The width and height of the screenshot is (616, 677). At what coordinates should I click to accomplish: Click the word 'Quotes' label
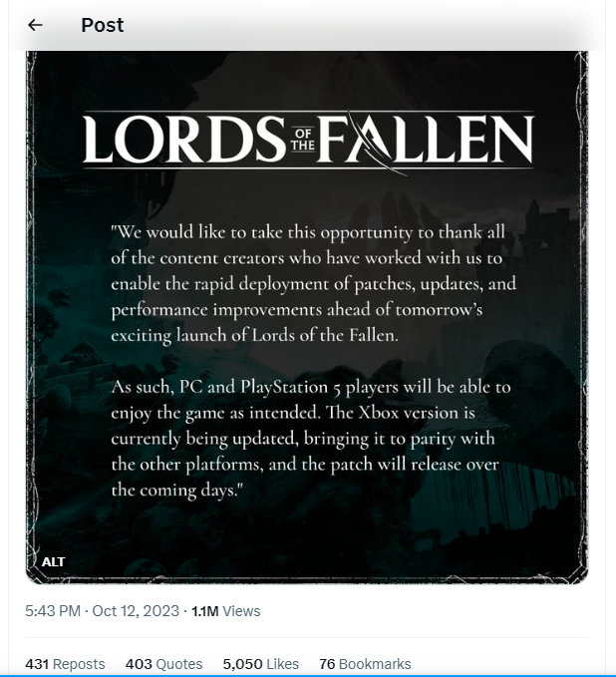click(179, 664)
